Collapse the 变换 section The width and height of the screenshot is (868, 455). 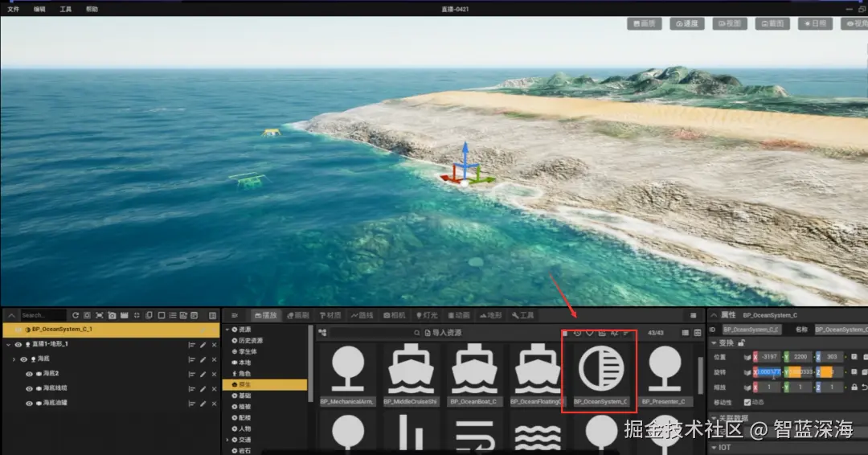[714, 343]
